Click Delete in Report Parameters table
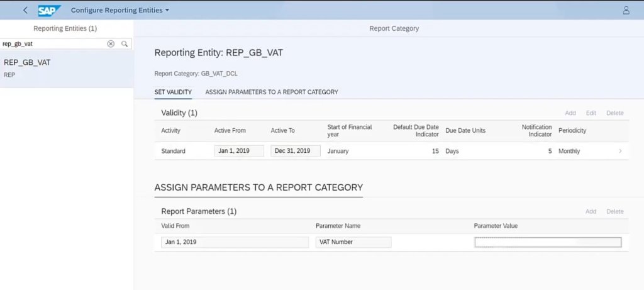The image size is (644, 290). coord(614,211)
